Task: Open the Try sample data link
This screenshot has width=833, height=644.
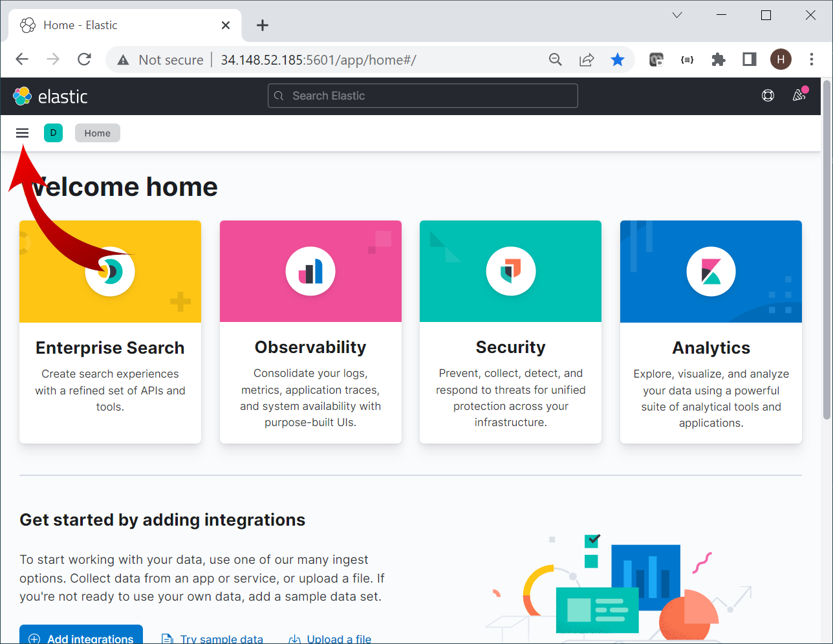Action: tap(221, 638)
